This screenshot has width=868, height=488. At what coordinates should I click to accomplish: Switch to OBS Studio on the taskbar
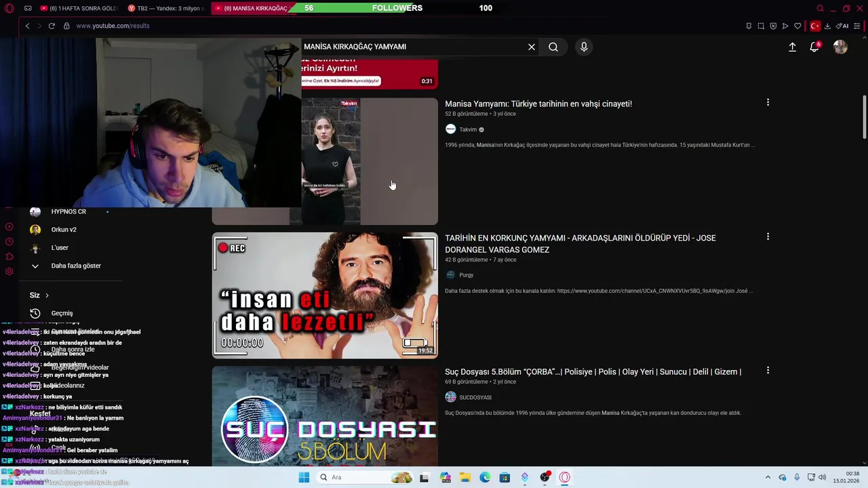pos(545,477)
